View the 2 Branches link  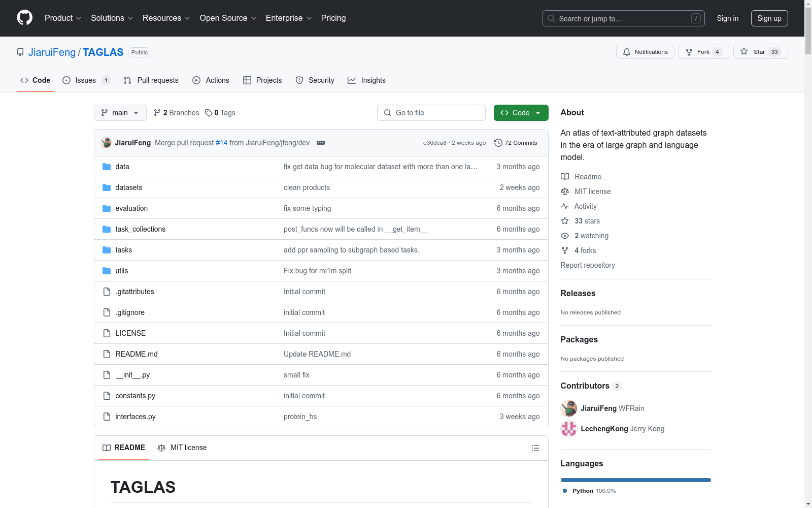pyautogui.click(x=177, y=113)
